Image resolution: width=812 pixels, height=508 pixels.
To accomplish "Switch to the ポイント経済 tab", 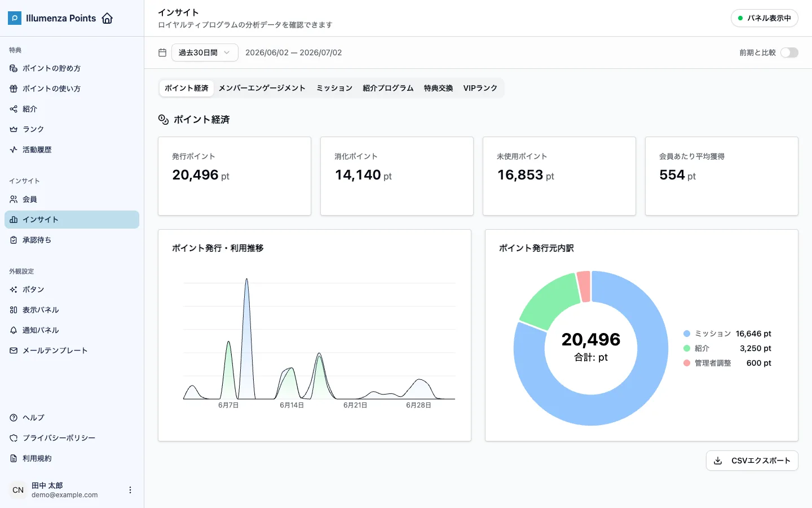I will [187, 88].
